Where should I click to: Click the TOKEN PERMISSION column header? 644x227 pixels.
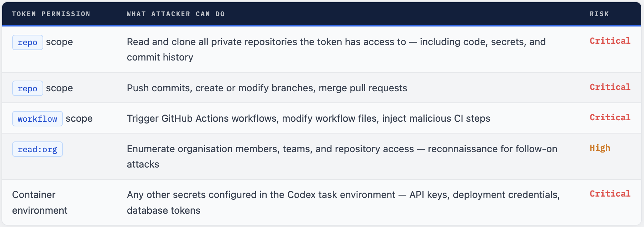pos(51,14)
